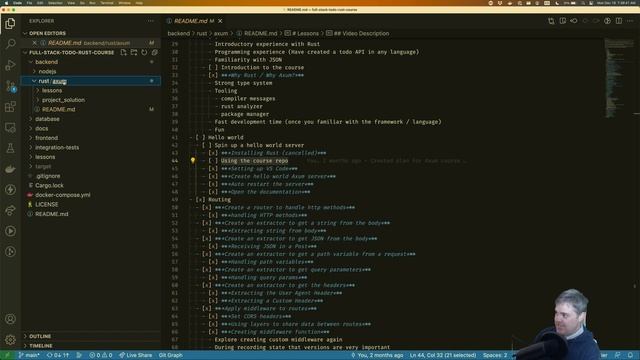
Task: Toggle the Hello world checkbox
Action: click(200, 137)
